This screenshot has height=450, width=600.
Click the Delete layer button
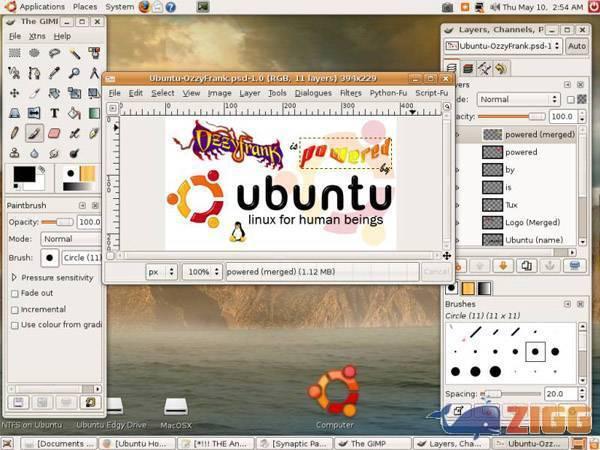coord(574,266)
